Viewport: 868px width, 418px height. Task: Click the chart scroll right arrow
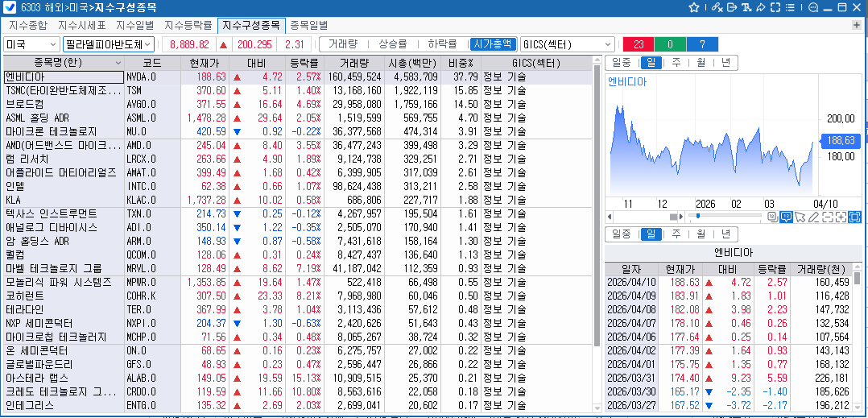tap(681, 217)
